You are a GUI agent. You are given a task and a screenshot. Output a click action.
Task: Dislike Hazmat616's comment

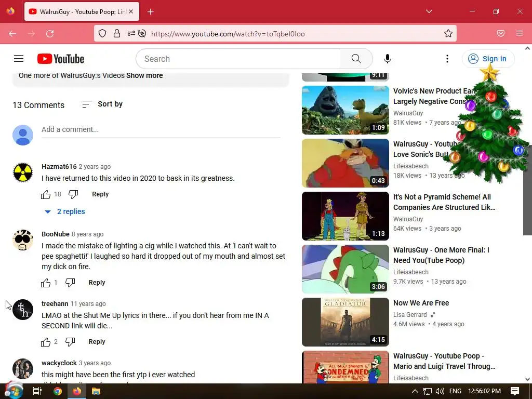pos(73,194)
